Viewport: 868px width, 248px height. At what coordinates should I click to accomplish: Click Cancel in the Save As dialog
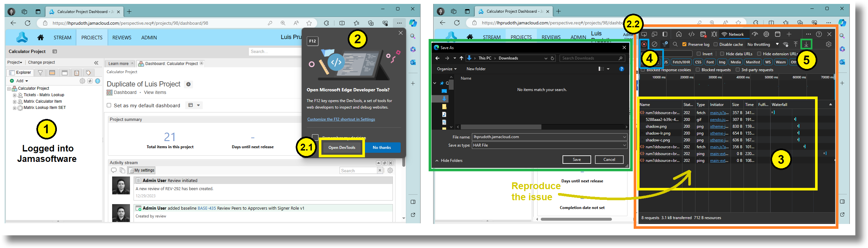click(x=609, y=159)
